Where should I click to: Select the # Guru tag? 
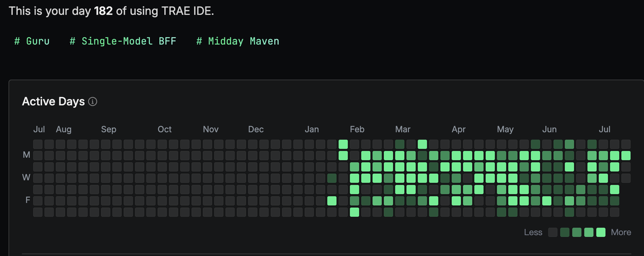pos(32,41)
